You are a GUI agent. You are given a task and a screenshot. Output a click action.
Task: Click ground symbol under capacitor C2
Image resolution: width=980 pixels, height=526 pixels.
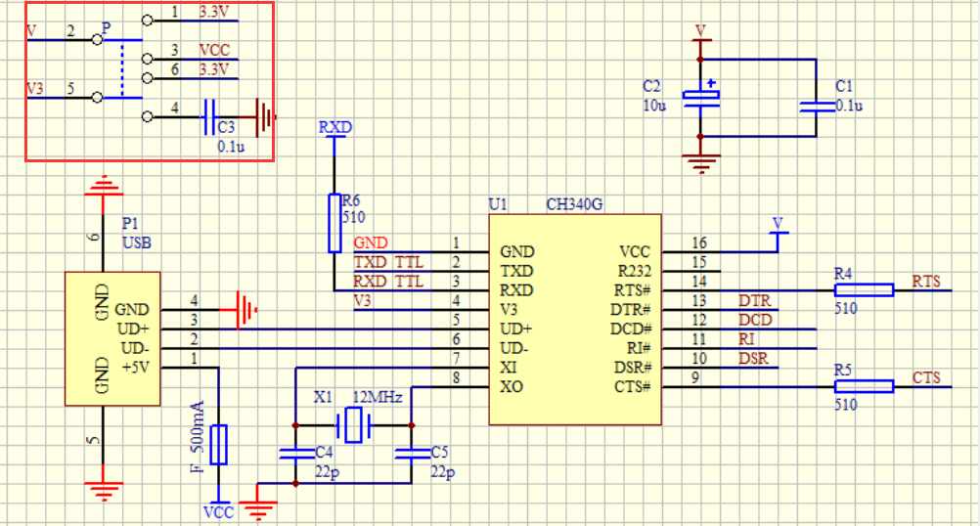click(700, 163)
